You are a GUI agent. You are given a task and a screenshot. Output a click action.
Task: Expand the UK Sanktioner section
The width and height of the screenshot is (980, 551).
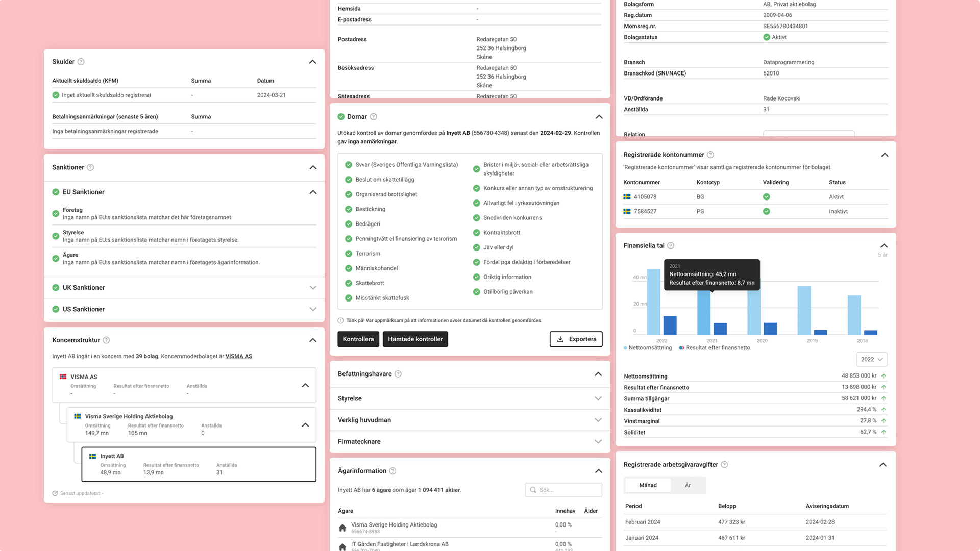313,288
